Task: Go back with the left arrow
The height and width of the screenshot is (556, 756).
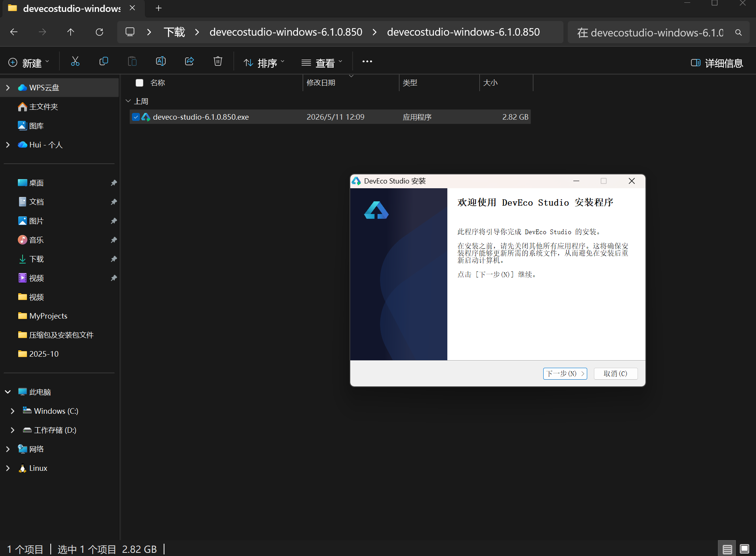Action: point(14,32)
